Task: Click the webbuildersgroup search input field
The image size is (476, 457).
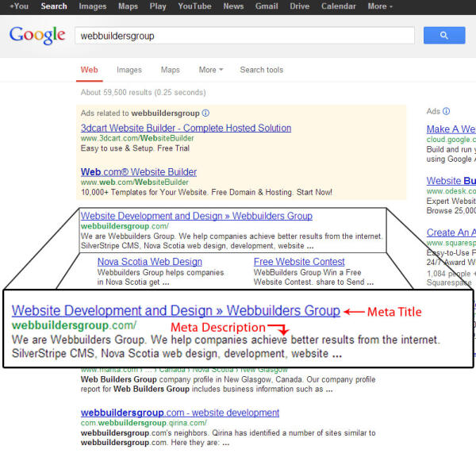Action: coord(244,36)
